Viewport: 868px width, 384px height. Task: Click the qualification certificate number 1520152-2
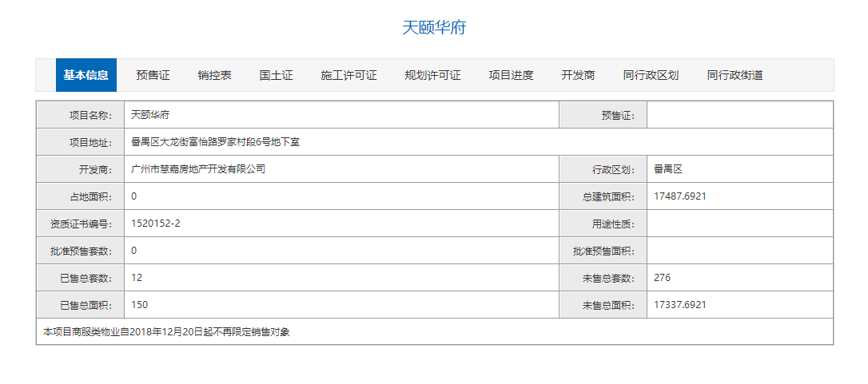coord(155,224)
